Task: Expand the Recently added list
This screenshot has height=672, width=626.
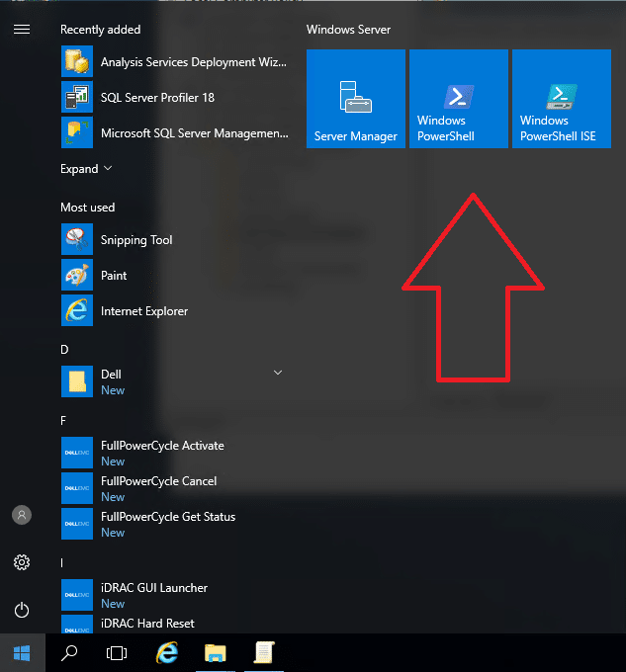Action: (86, 169)
